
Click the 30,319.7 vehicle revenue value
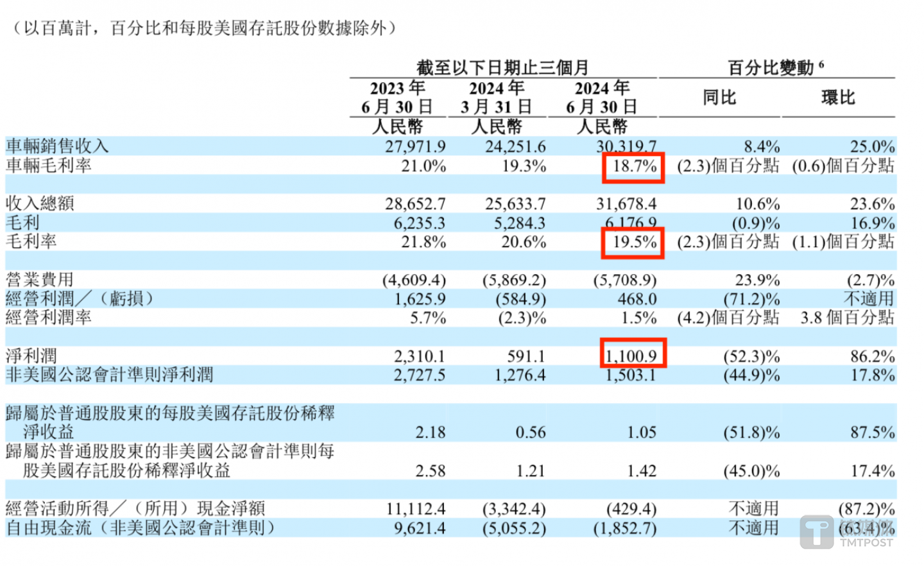tap(626, 146)
